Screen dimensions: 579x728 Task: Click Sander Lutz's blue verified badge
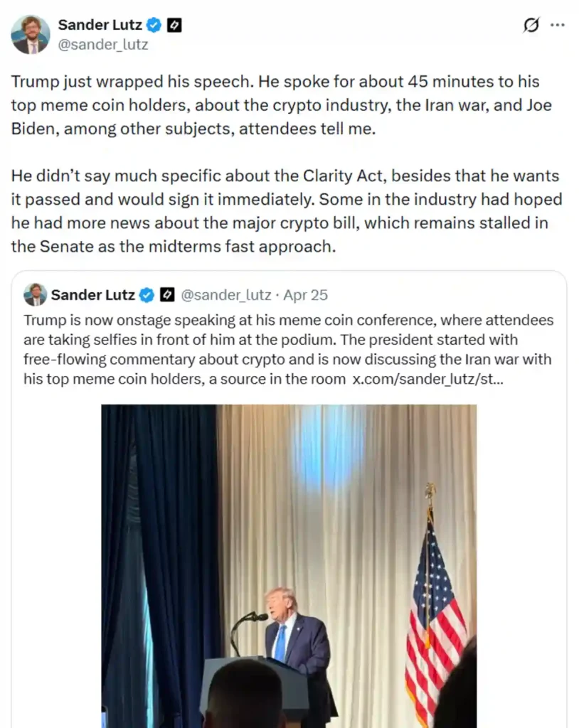click(x=153, y=24)
